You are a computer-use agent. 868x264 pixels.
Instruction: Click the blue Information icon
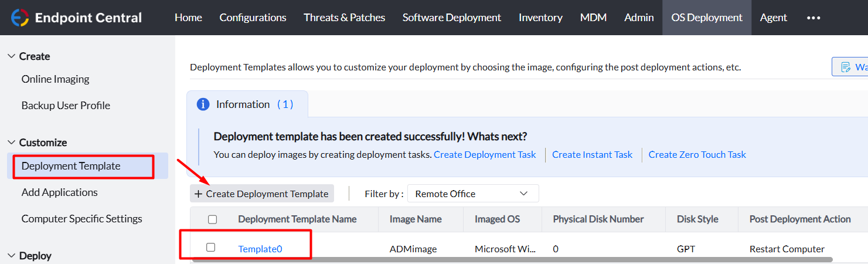point(203,104)
